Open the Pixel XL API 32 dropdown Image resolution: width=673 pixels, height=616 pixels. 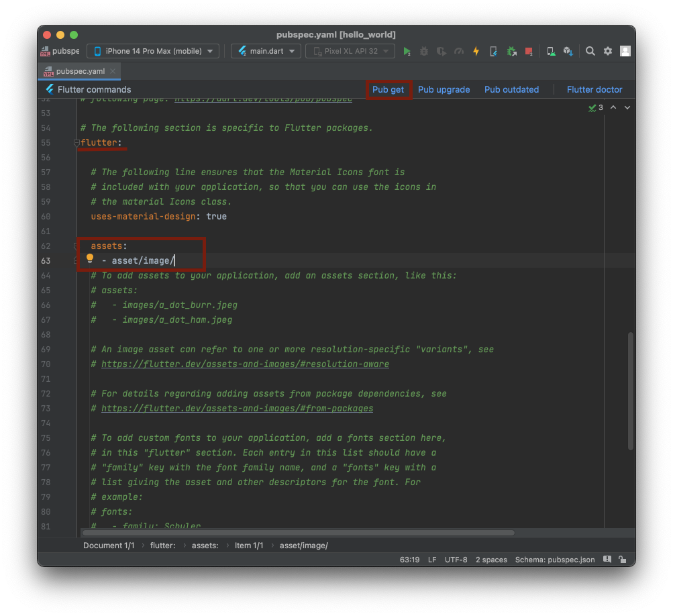pos(350,51)
